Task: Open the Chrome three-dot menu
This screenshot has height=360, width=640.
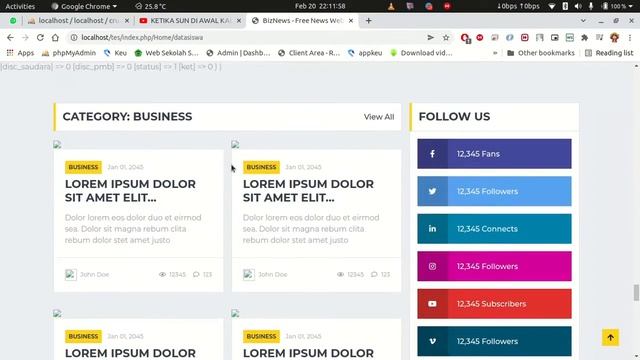Action: [630, 38]
